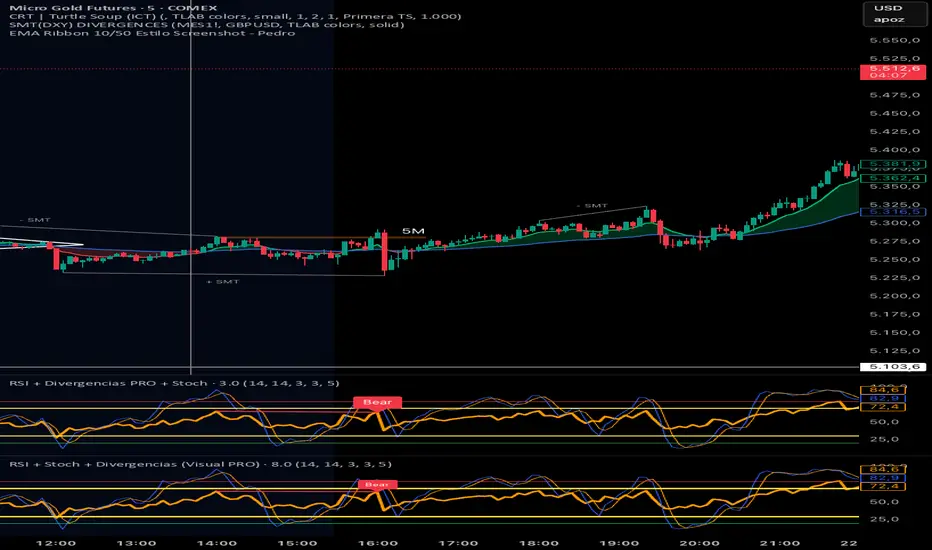Click the 5.200,0 price axis label
Viewport: 932px width, 550px height.
point(894,296)
